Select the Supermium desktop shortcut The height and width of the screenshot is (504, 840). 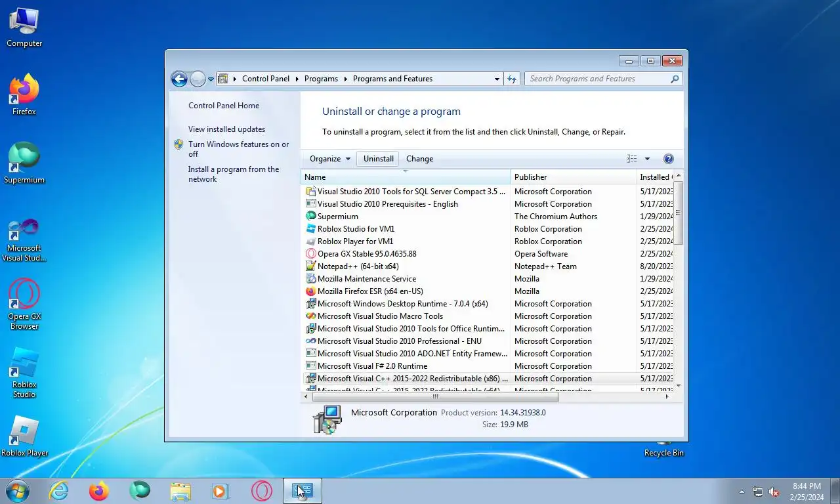point(24,163)
